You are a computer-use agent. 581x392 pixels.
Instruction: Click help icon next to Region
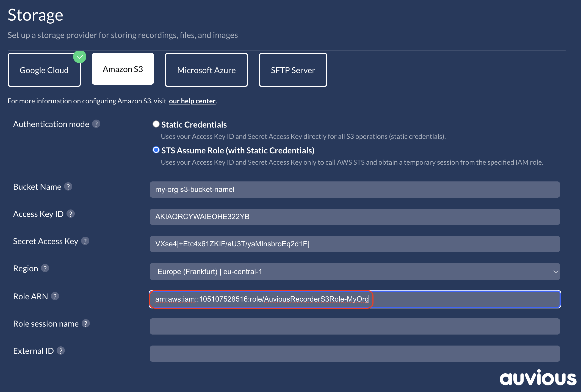(x=45, y=268)
